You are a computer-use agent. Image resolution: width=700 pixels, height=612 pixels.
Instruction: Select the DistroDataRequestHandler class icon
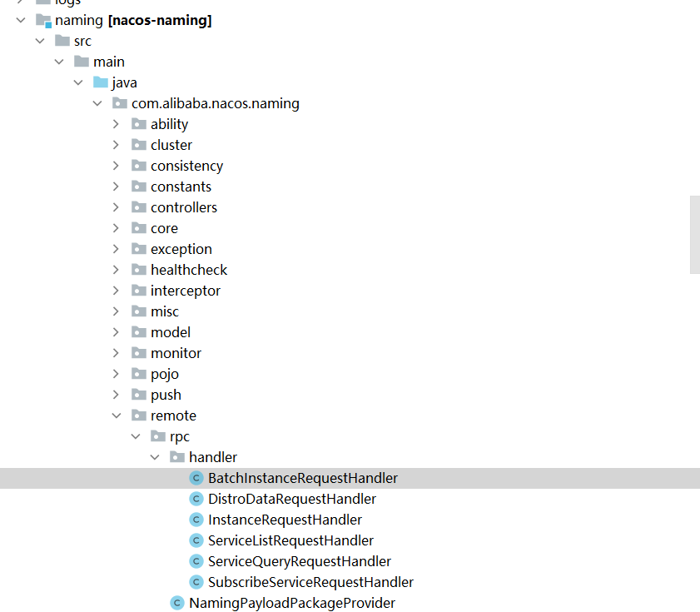[x=196, y=498]
